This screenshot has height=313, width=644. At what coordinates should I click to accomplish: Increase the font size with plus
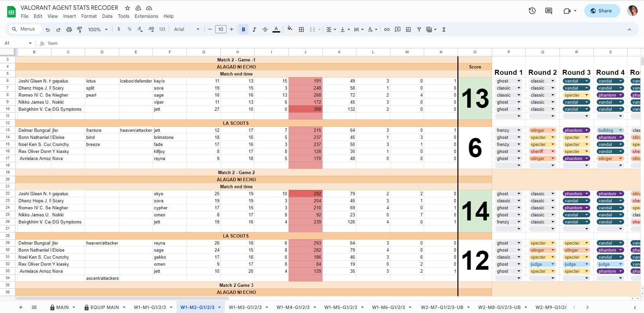tap(232, 30)
